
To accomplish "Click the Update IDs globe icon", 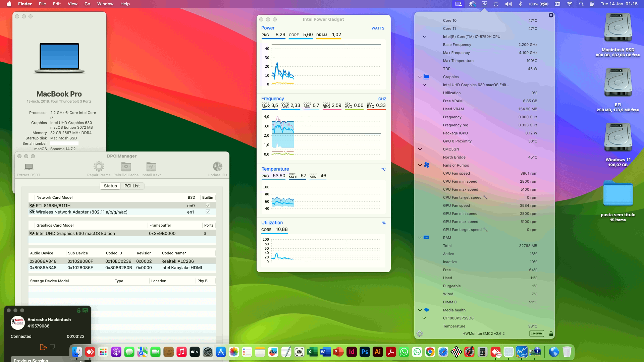I will pos(218,167).
